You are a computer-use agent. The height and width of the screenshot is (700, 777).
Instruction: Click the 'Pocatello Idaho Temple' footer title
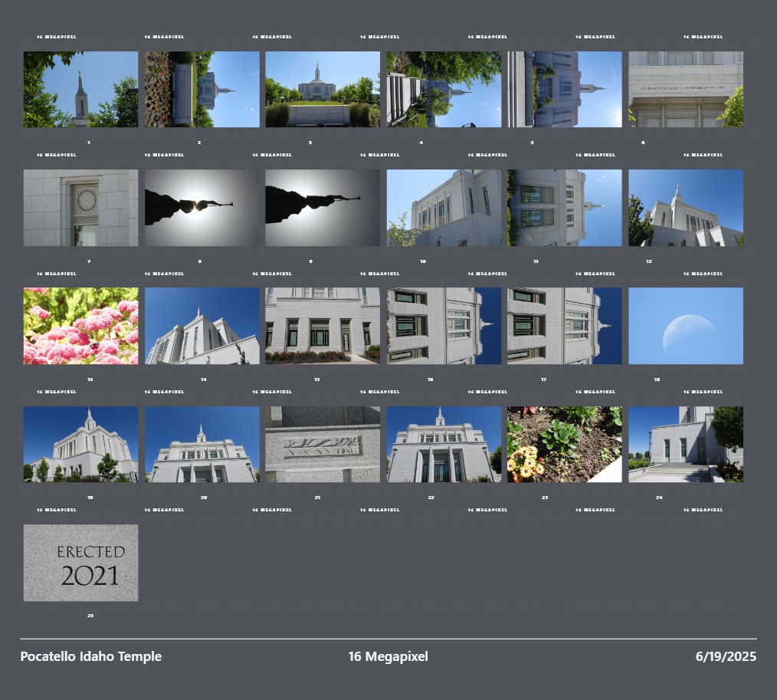(x=90, y=656)
